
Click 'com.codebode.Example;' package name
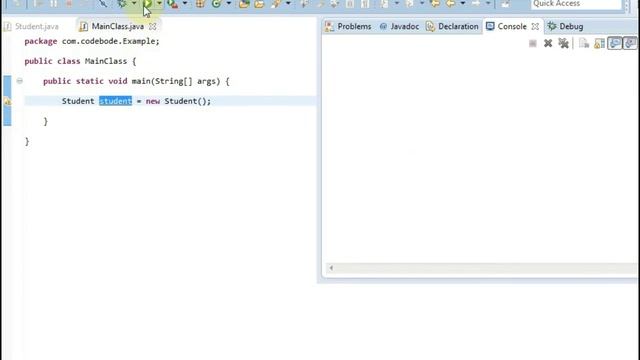111,41
